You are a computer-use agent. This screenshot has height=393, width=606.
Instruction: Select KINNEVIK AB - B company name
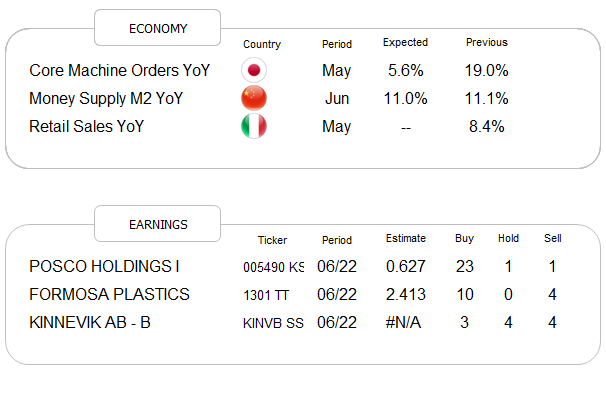90,322
